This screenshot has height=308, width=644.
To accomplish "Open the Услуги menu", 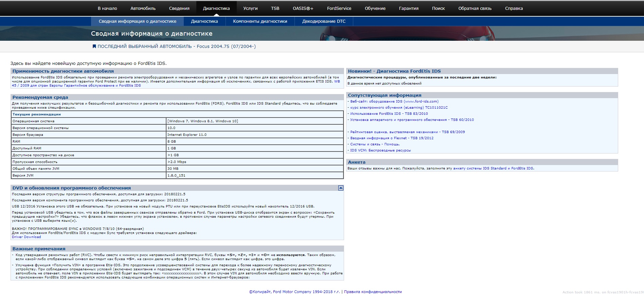I will (250, 8).
